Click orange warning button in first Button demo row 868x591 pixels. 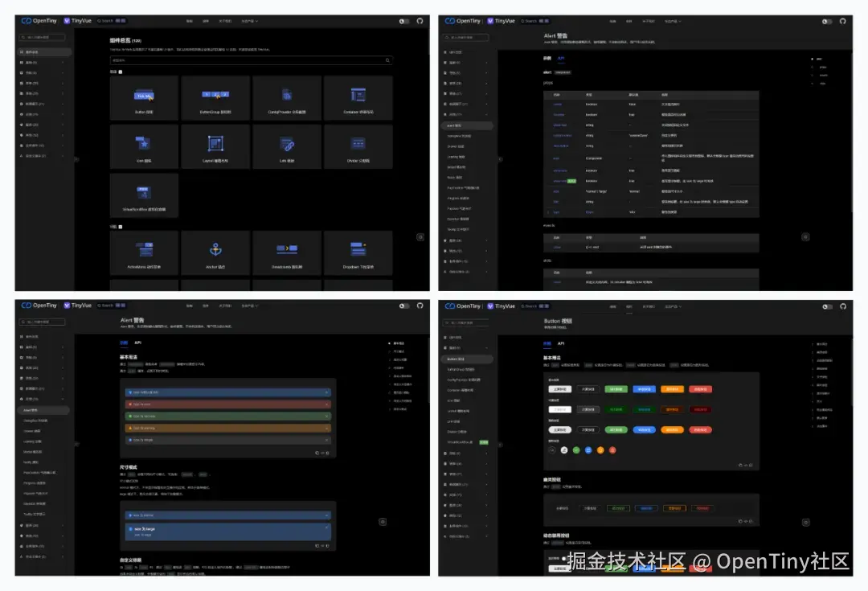pos(672,389)
